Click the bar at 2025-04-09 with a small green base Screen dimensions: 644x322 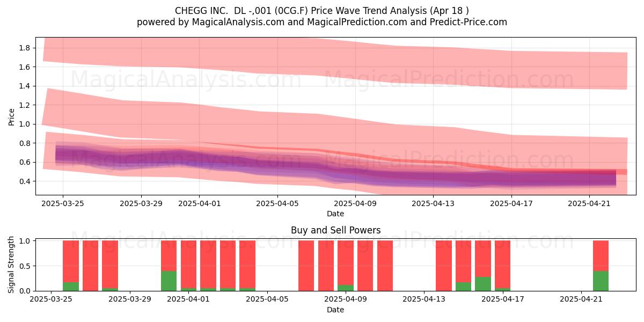click(x=346, y=266)
